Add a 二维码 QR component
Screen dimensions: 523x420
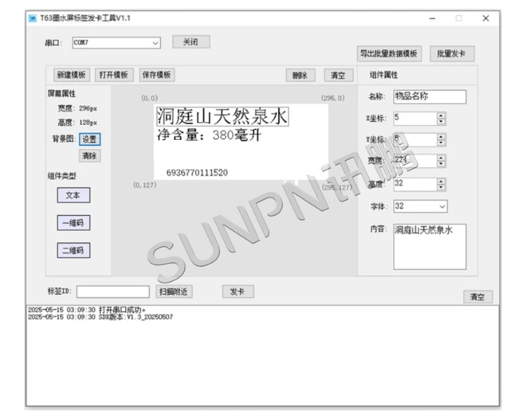point(74,250)
